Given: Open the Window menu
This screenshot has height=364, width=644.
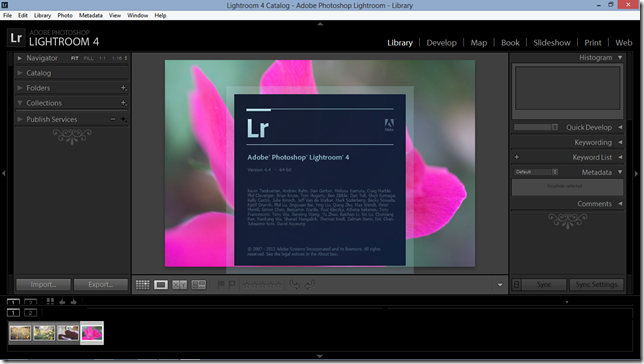Looking at the screenshot, I should (x=137, y=15).
